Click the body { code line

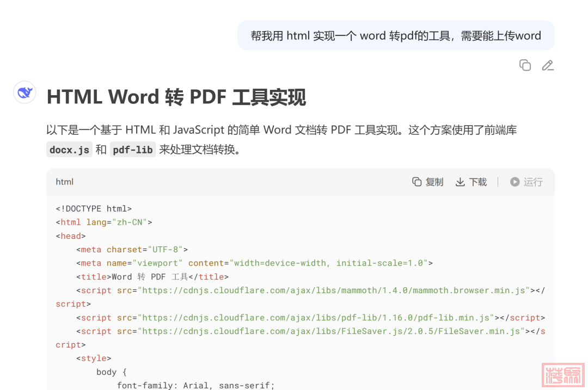point(112,372)
